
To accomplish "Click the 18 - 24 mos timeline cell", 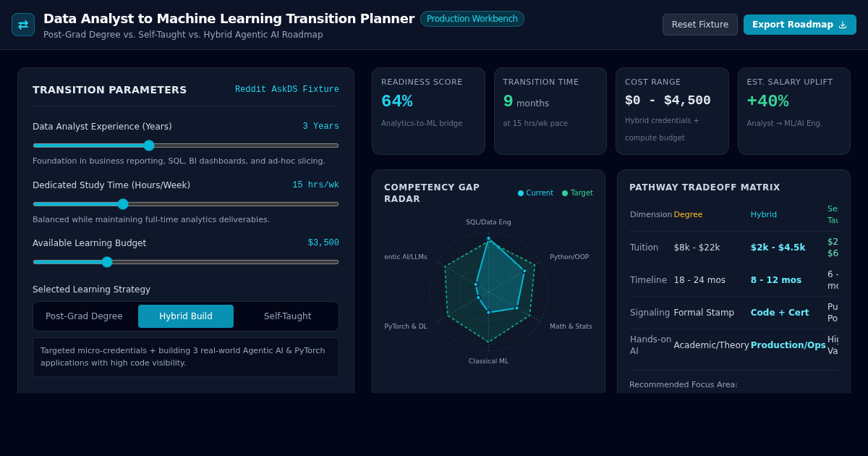I will click(x=699, y=280).
